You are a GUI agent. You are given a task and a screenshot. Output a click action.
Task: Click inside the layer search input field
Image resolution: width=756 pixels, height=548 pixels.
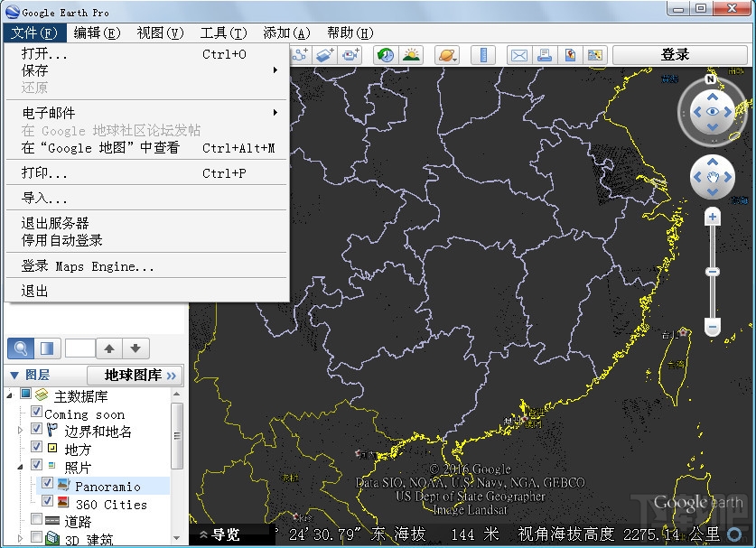[79, 348]
